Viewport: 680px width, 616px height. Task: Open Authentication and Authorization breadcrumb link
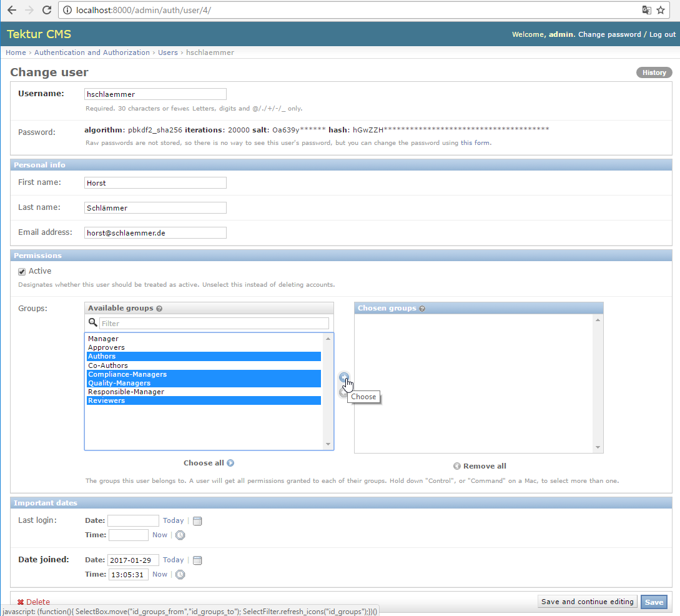(x=92, y=52)
